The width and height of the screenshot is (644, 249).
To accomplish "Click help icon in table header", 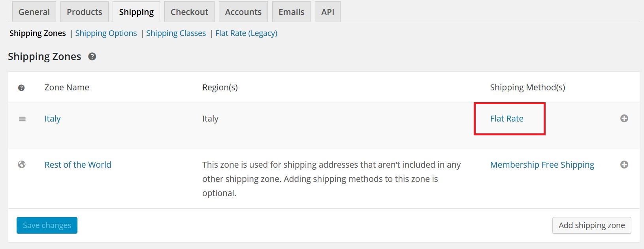I will pos(21,88).
